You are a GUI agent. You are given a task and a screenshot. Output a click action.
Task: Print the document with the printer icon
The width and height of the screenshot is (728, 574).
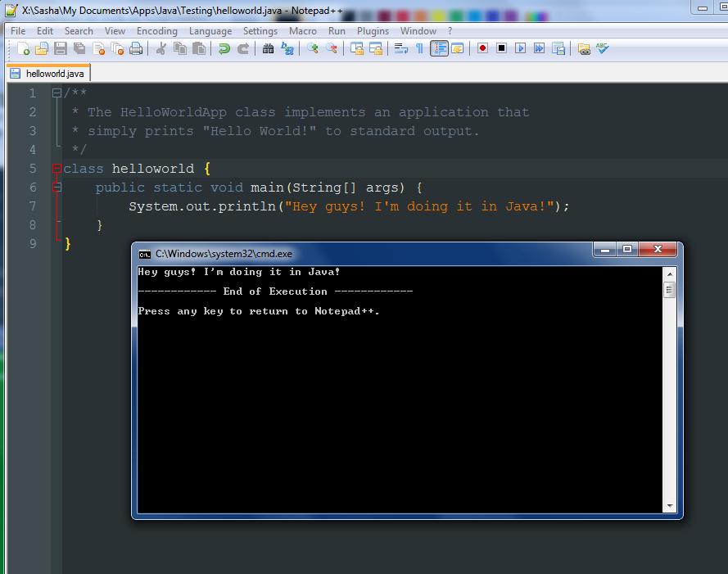[136, 48]
